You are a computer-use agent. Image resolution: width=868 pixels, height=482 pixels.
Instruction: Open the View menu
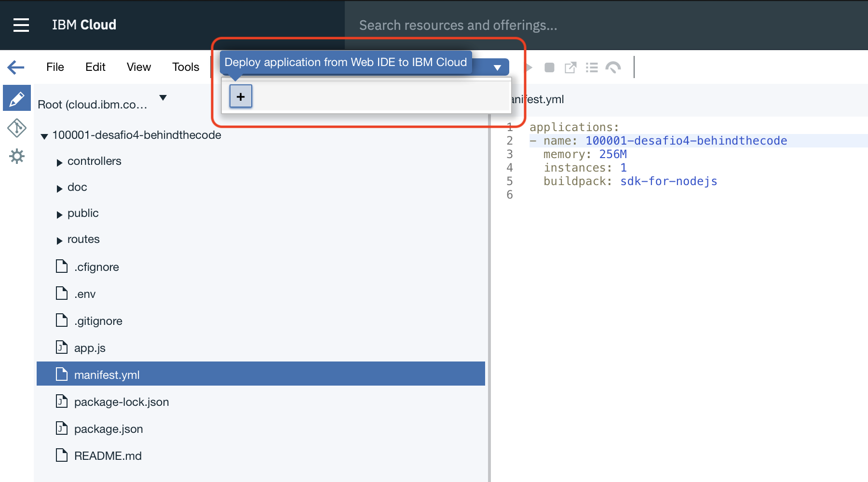coord(139,67)
